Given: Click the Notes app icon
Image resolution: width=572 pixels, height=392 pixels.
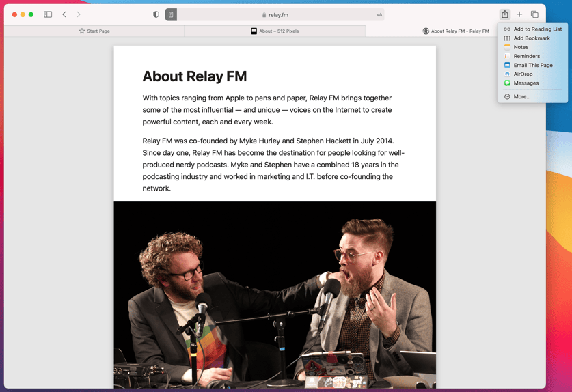Looking at the screenshot, I should pyautogui.click(x=507, y=47).
